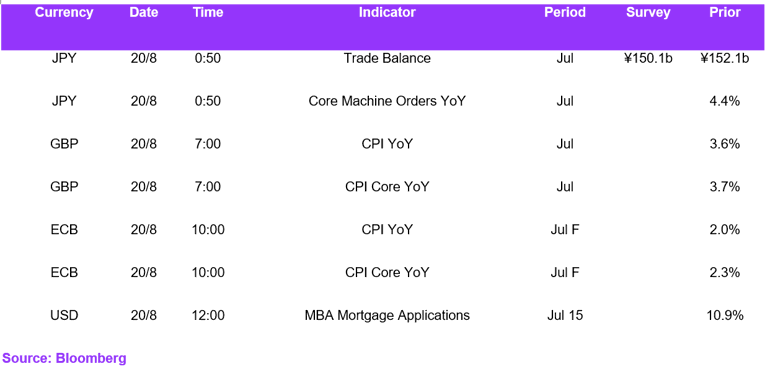The height and width of the screenshot is (373, 770).
Task: Select the Indicator column header
Action: coord(387,12)
